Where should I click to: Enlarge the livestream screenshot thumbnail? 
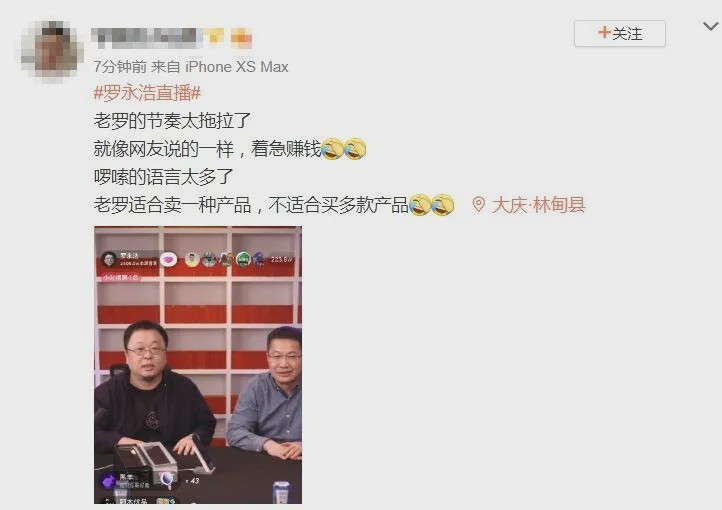198,365
